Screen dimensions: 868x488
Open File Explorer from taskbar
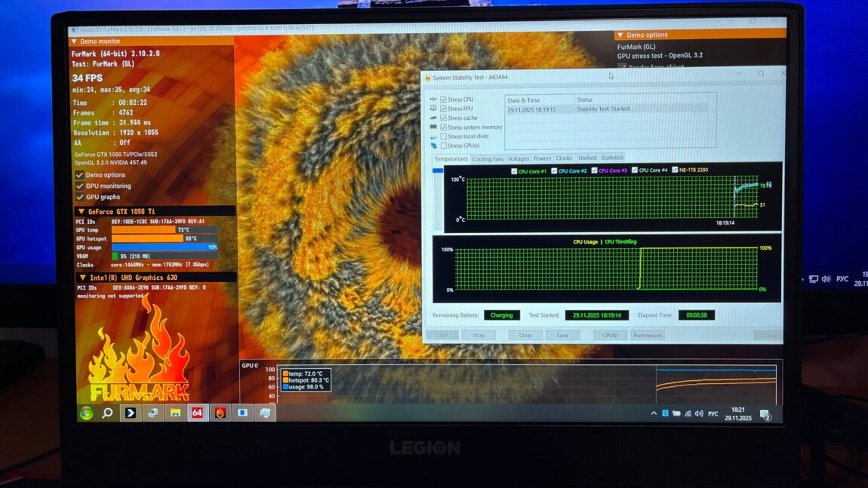175,413
